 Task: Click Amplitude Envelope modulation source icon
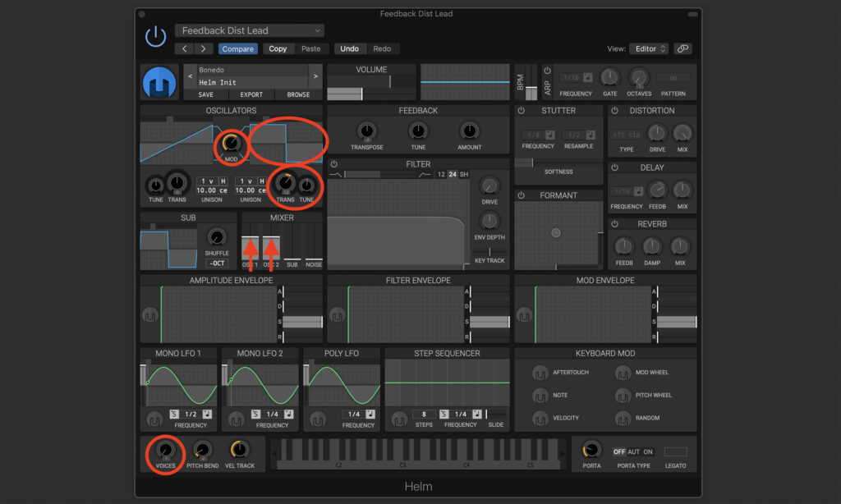click(x=150, y=315)
